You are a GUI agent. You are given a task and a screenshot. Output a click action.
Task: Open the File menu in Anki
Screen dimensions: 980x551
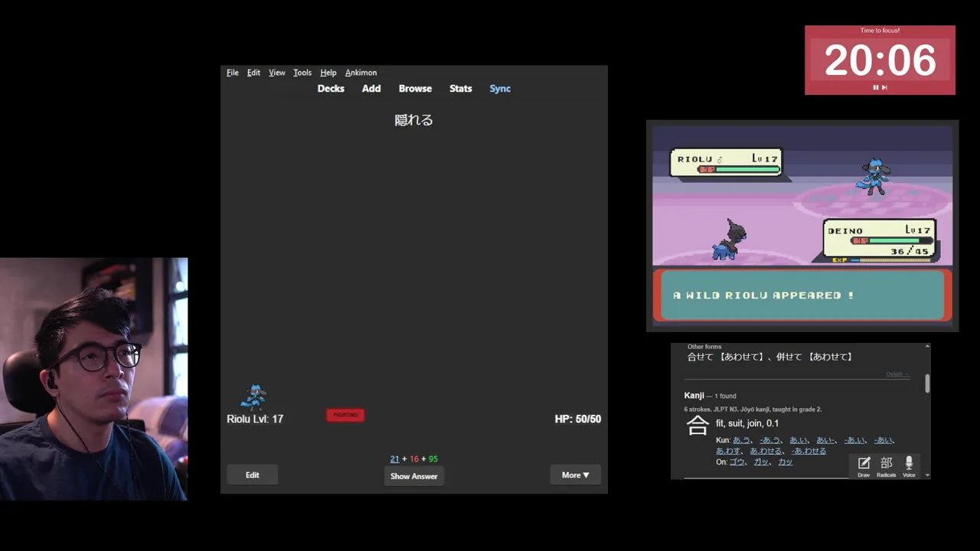(x=233, y=73)
